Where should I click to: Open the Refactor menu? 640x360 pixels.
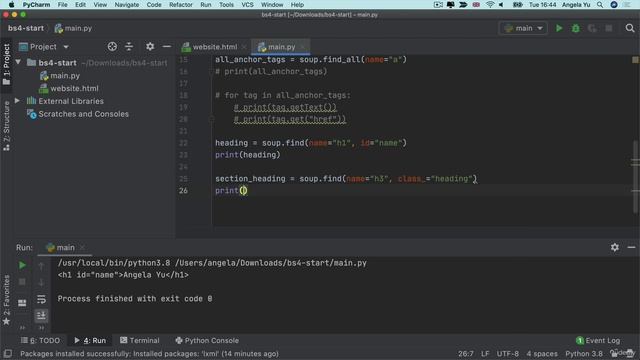pyautogui.click(x=180, y=5)
